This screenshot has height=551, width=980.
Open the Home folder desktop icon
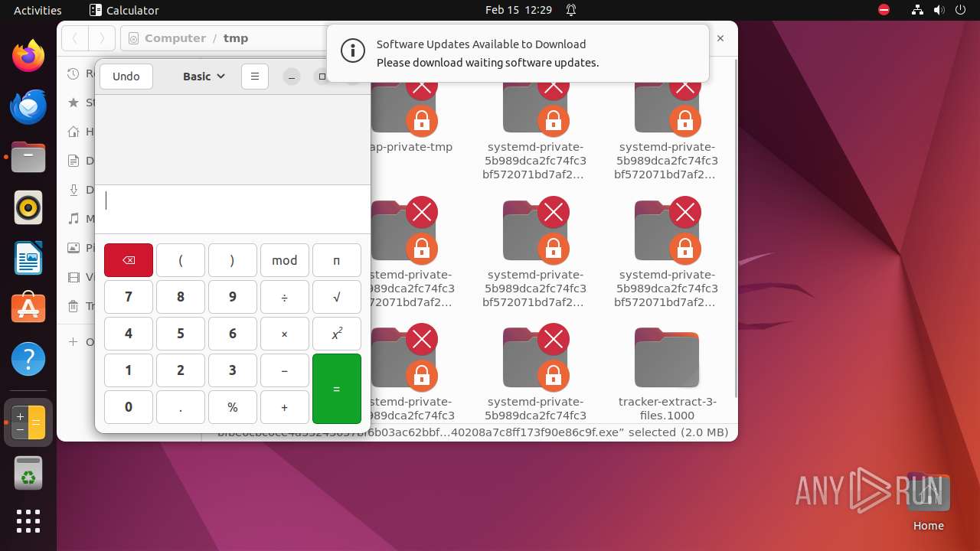pyautogui.click(x=928, y=501)
